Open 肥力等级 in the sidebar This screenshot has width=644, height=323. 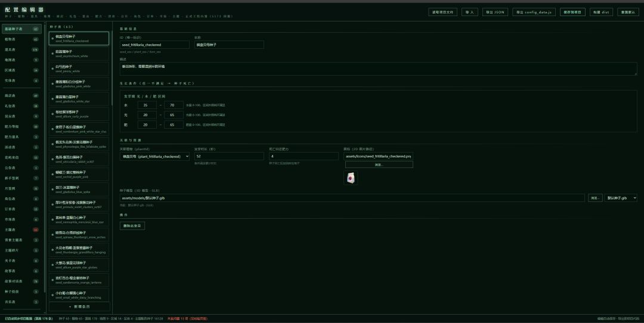tap(21, 126)
